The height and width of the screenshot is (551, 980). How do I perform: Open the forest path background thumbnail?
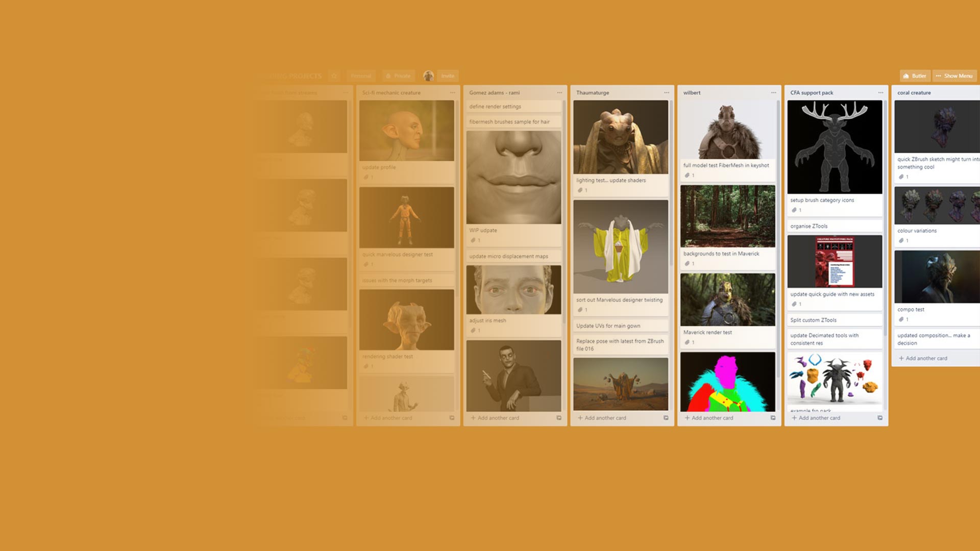tap(727, 216)
